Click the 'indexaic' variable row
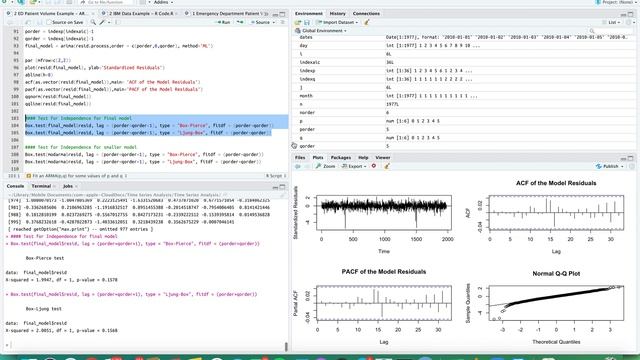 point(464,62)
